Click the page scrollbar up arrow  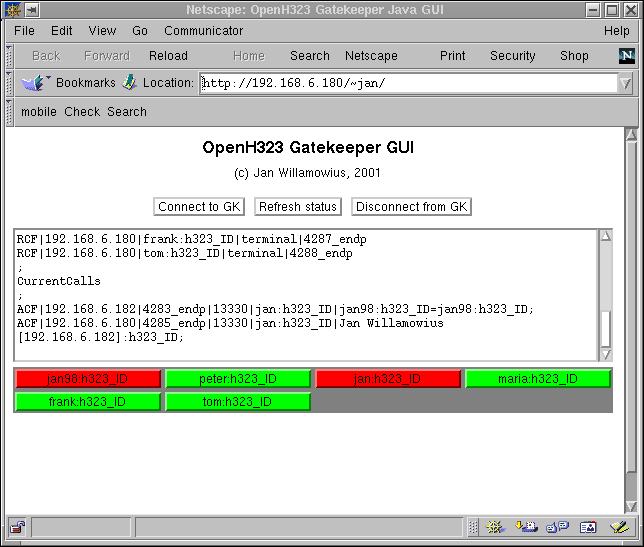click(631, 135)
